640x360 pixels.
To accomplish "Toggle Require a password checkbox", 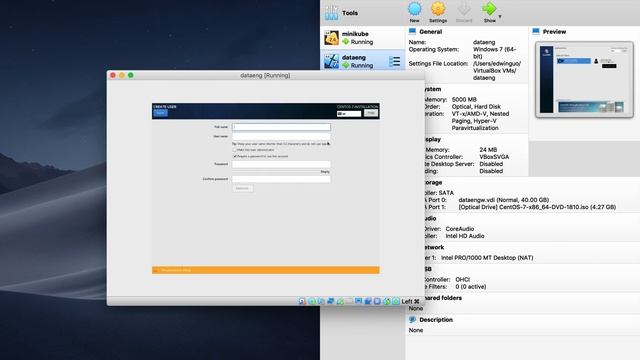I will tap(235, 156).
